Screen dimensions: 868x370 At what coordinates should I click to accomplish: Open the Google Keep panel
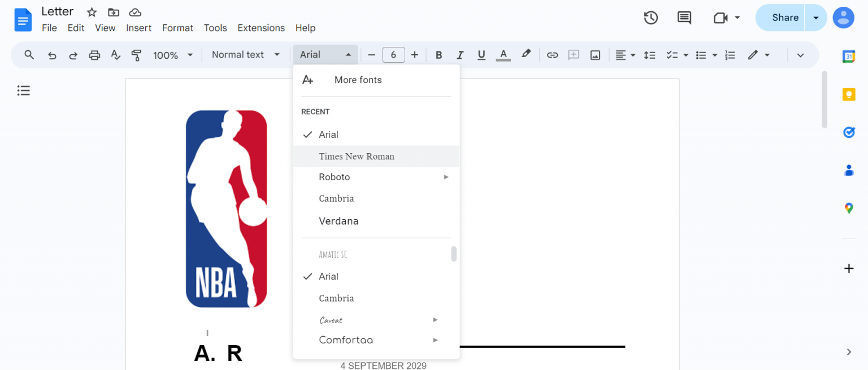click(x=849, y=94)
